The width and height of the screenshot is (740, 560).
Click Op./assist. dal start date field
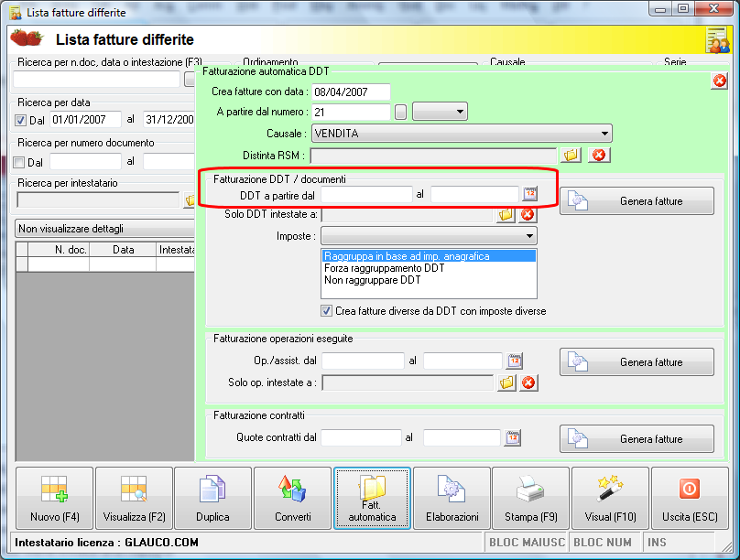pos(363,361)
